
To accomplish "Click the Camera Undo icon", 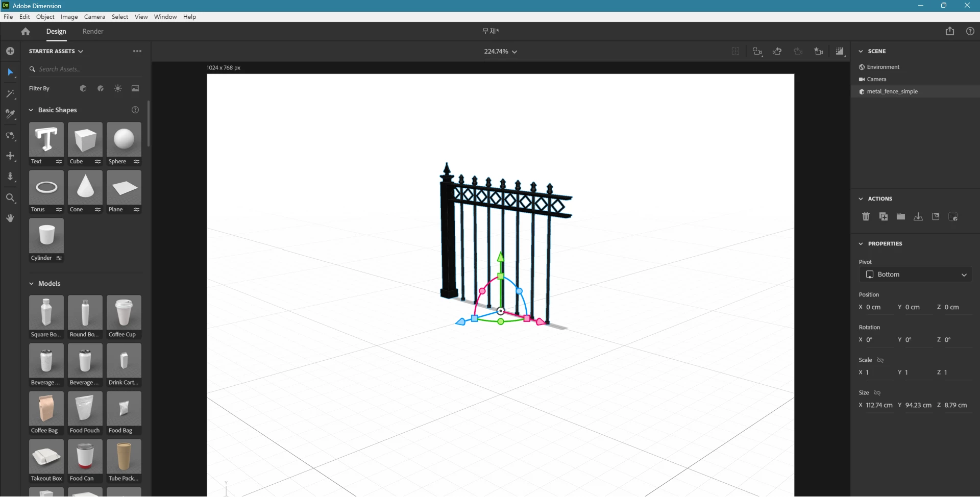I will pos(777,52).
